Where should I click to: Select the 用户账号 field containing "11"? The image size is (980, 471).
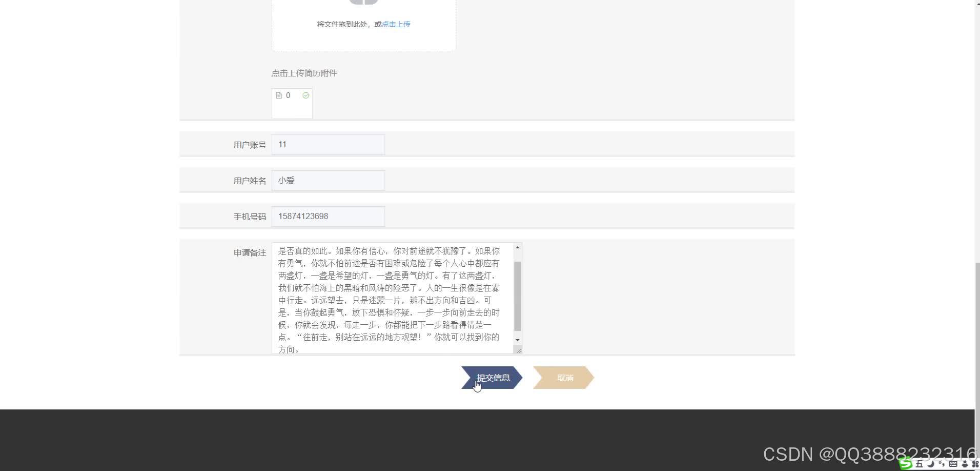[328, 144]
